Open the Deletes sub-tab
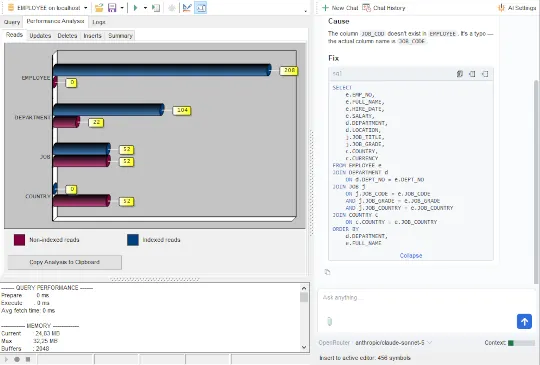Screen dimensions: 540x365 click(x=67, y=35)
